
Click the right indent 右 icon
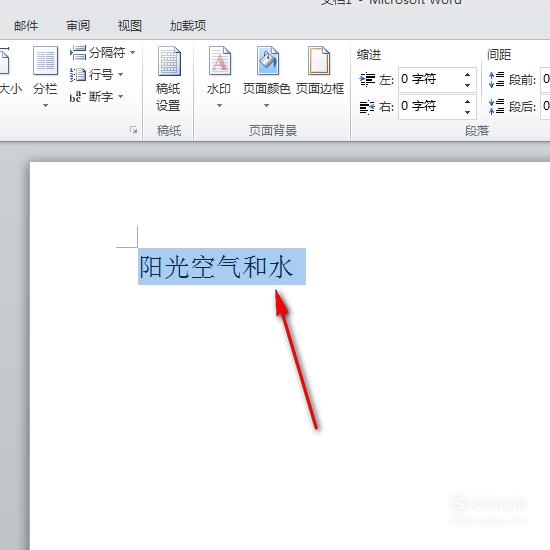(367, 107)
